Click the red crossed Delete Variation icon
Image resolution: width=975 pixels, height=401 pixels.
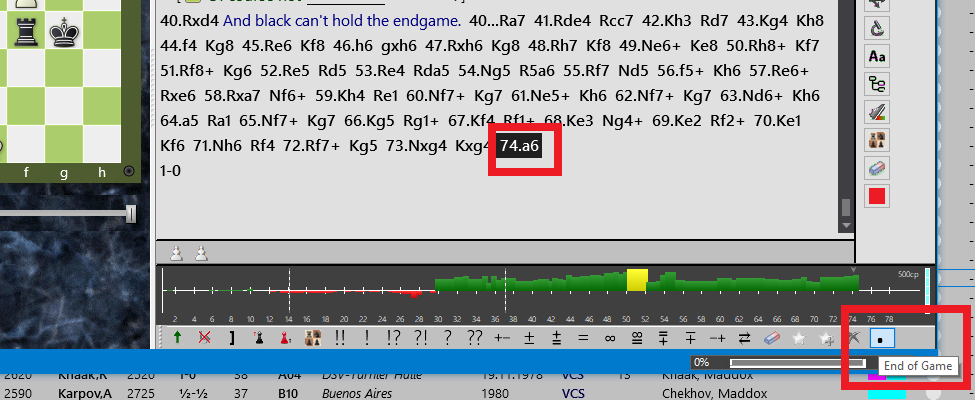204,338
